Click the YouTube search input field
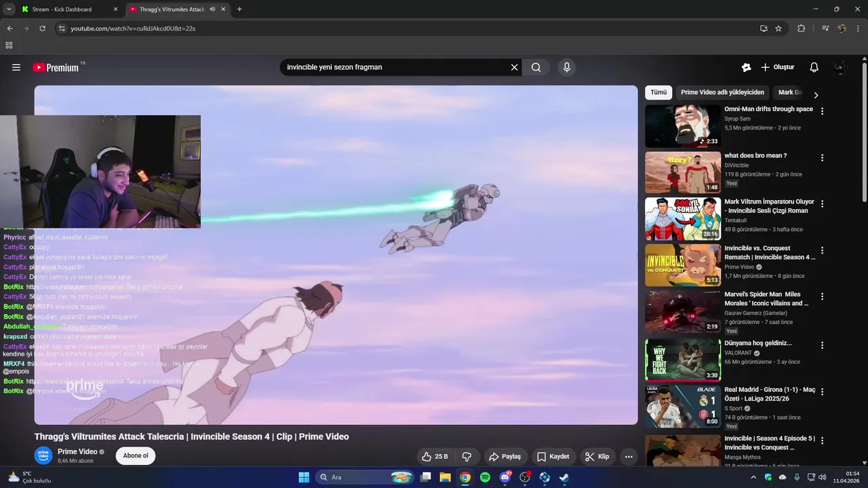 pos(397,67)
